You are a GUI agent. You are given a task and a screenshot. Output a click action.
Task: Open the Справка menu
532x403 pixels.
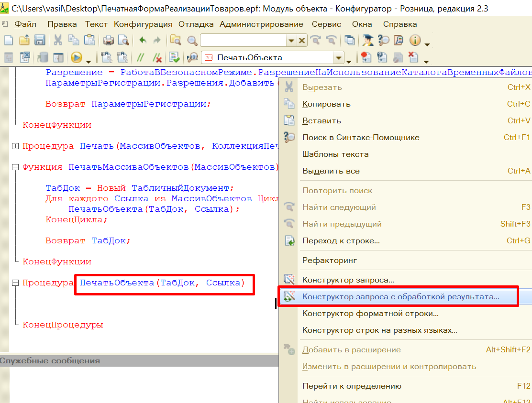(400, 24)
